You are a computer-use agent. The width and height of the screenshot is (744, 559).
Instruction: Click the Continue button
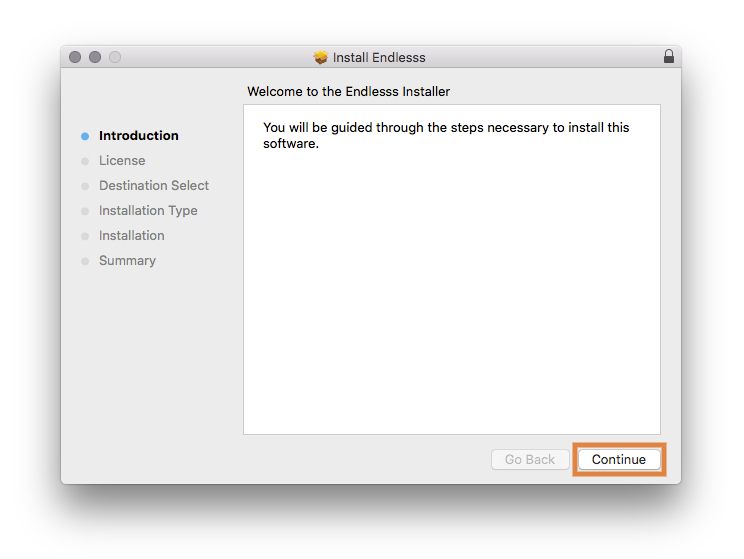point(619,459)
